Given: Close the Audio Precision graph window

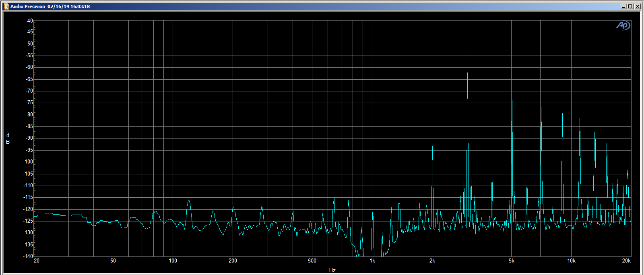Looking at the screenshot, I should coord(637,6).
